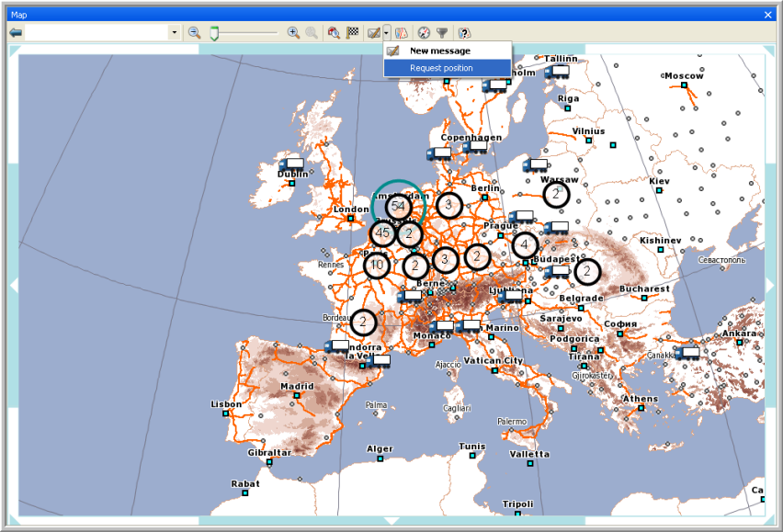This screenshot has width=783, height=532.
Task: Click the help question mark icon
Action: [465, 32]
